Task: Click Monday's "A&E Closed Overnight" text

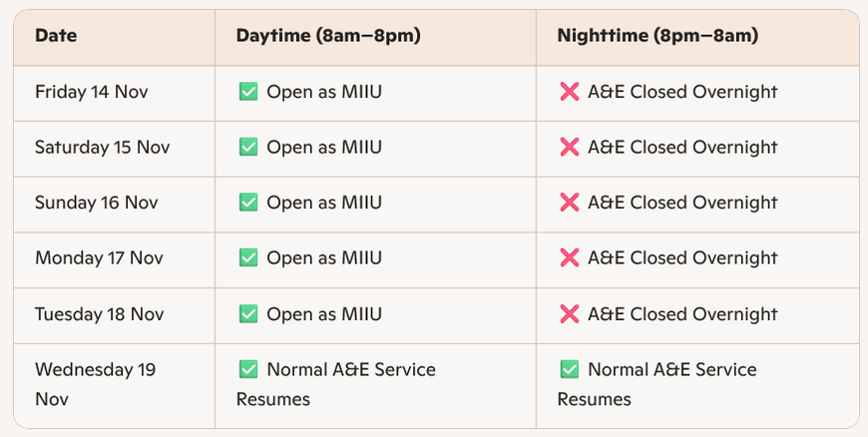Action: point(682,258)
